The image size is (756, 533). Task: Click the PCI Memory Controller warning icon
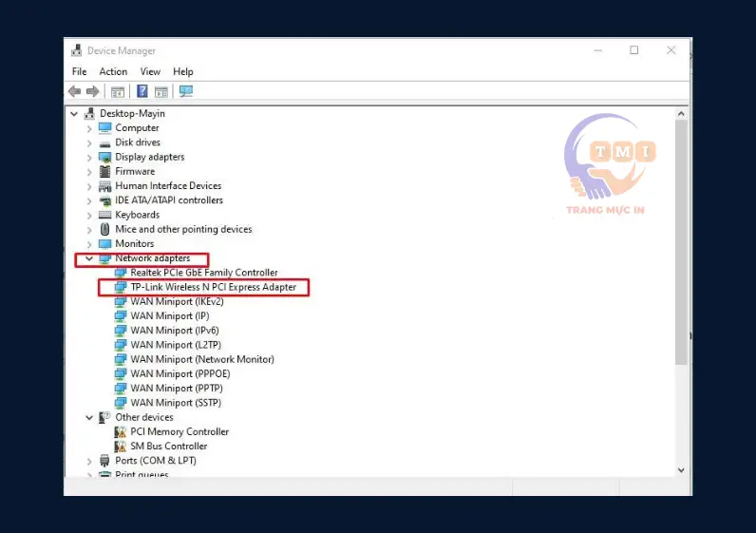tap(121, 432)
